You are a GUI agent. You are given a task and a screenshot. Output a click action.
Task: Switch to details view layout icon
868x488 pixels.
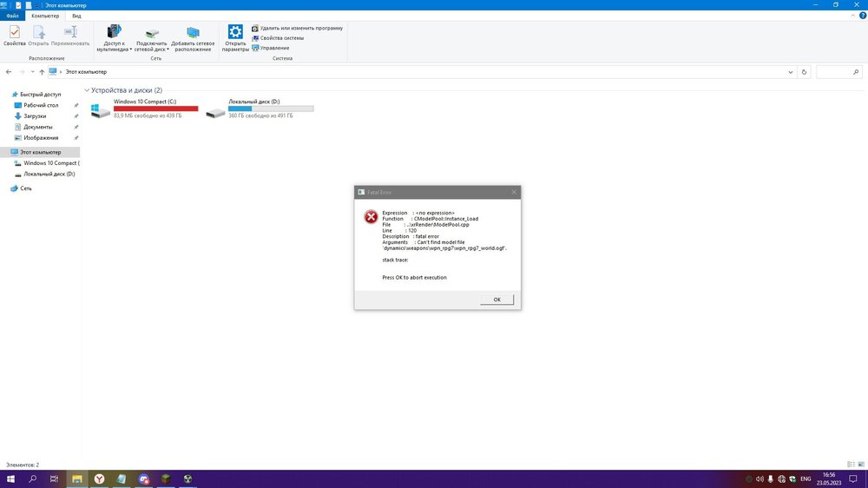pos(851,465)
